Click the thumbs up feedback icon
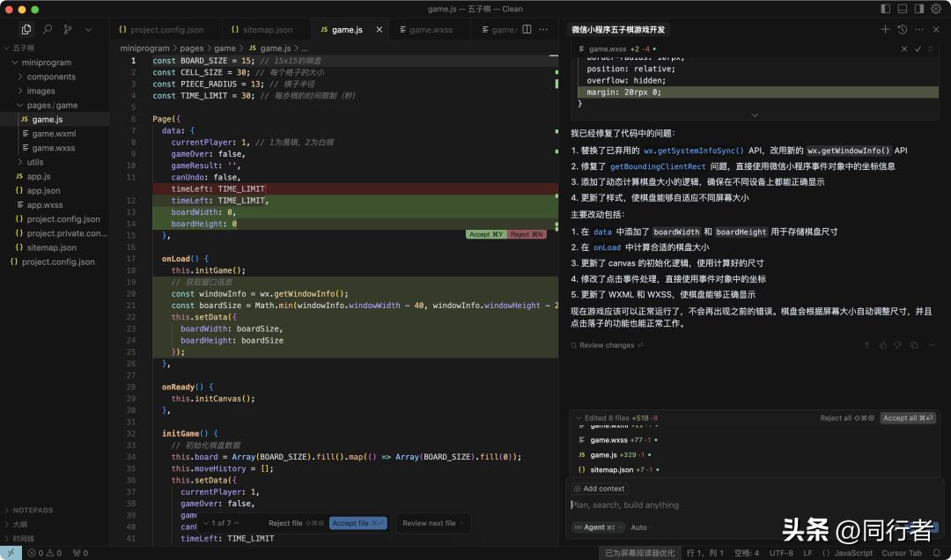This screenshot has width=951, height=560. tap(883, 345)
